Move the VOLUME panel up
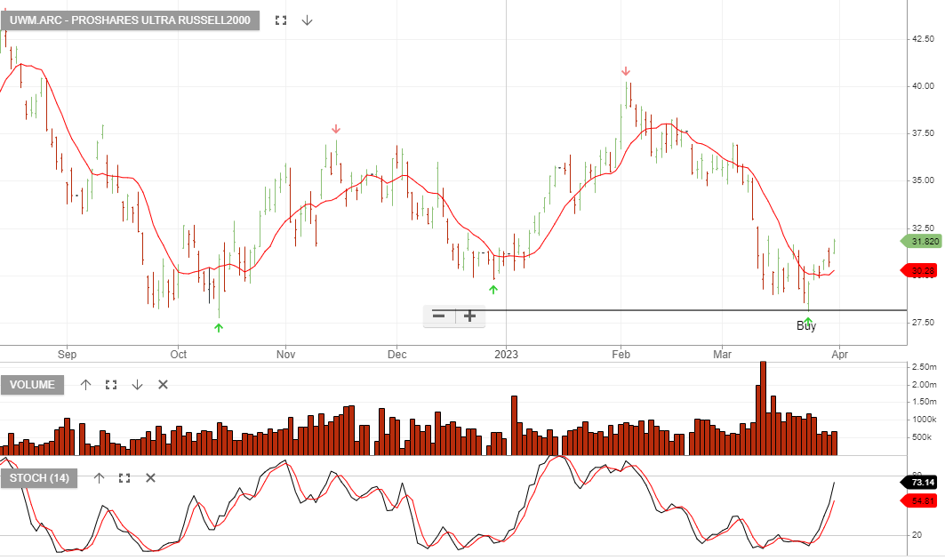The width and height of the screenshot is (945, 560). 85,384
